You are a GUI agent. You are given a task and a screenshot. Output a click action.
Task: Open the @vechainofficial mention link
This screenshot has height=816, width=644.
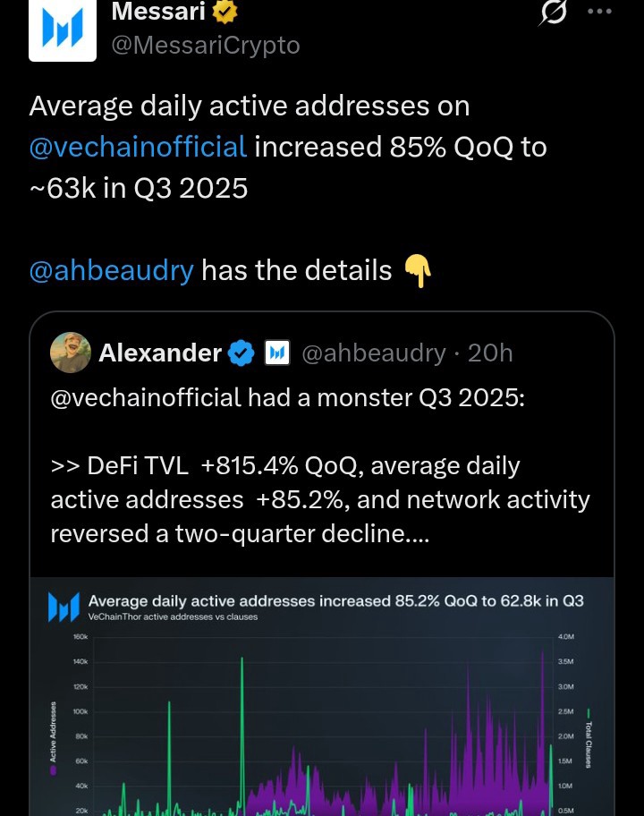(138, 147)
